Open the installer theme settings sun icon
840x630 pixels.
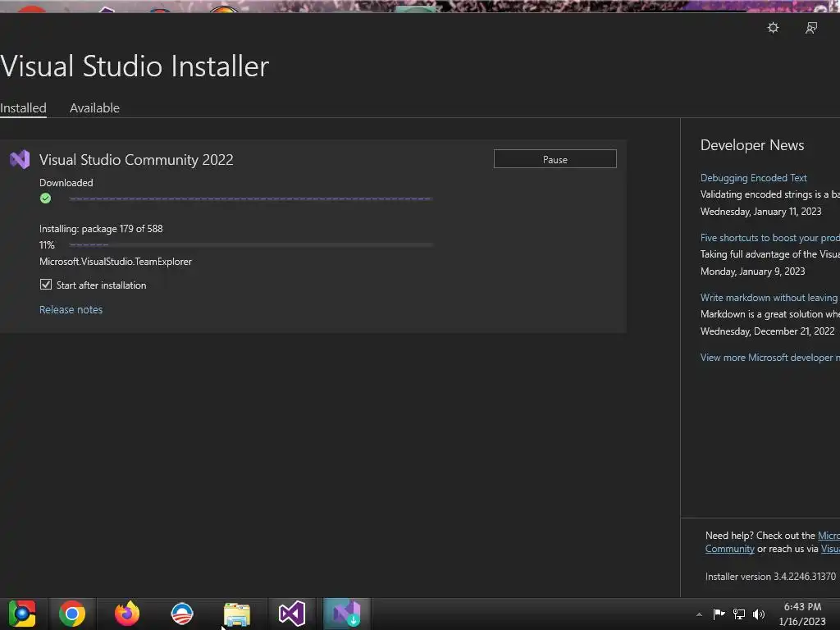tap(773, 28)
